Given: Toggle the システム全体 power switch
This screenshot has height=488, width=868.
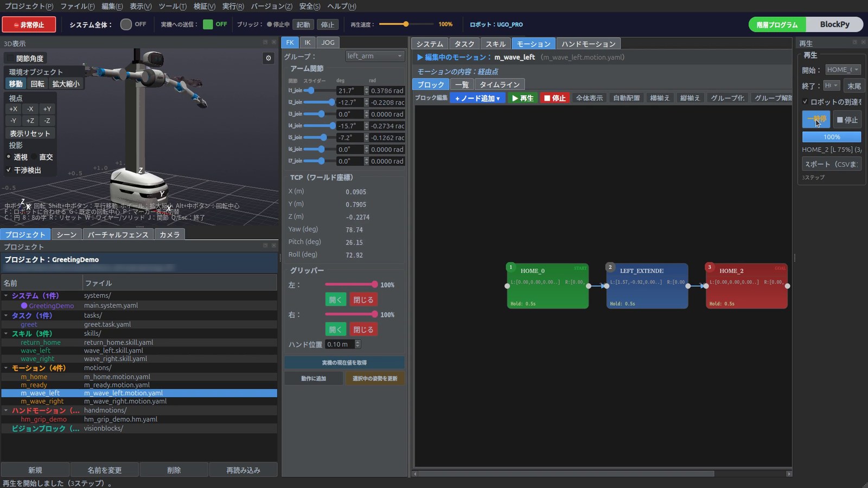Looking at the screenshot, I should pos(126,24).
